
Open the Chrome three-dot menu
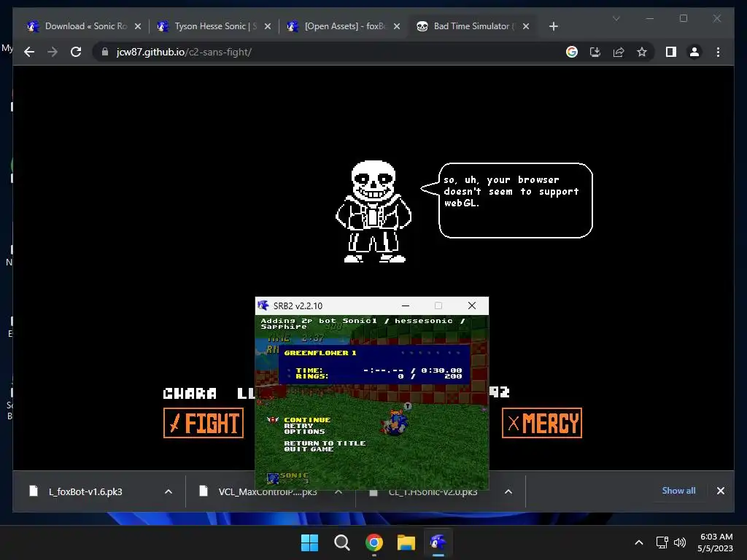pos(718,52)
